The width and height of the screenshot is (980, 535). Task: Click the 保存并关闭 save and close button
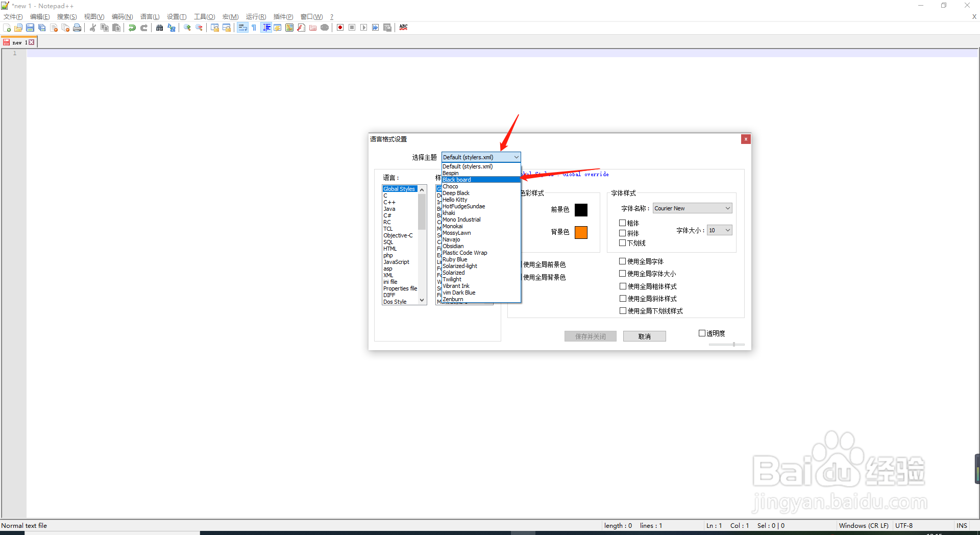[x=591, y=336]
